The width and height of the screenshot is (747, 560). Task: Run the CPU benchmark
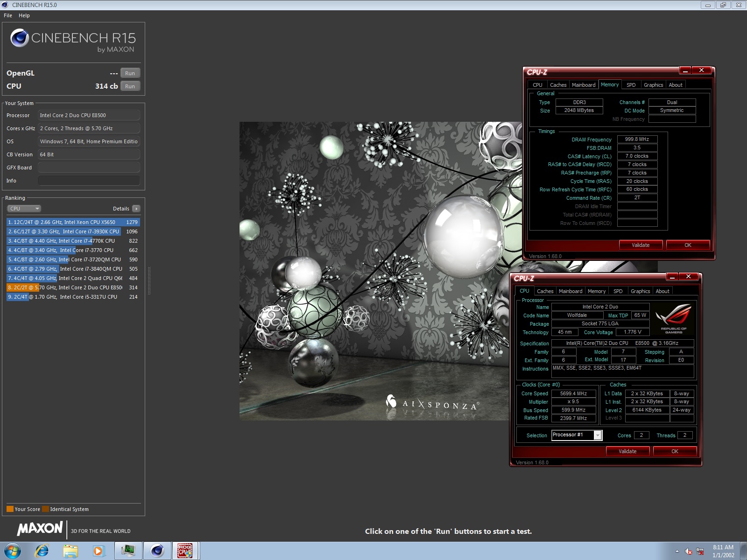pyautogui.click(x=130, y=86)
